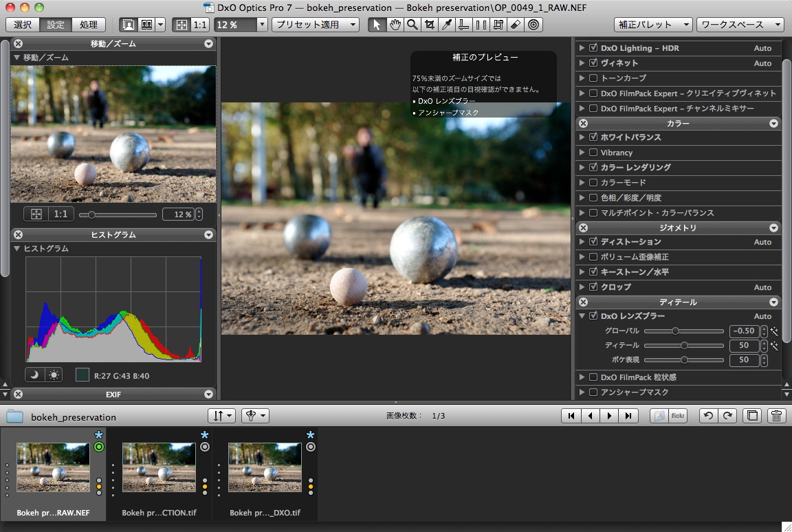Click the ボケ表現 slider handle

684,359
